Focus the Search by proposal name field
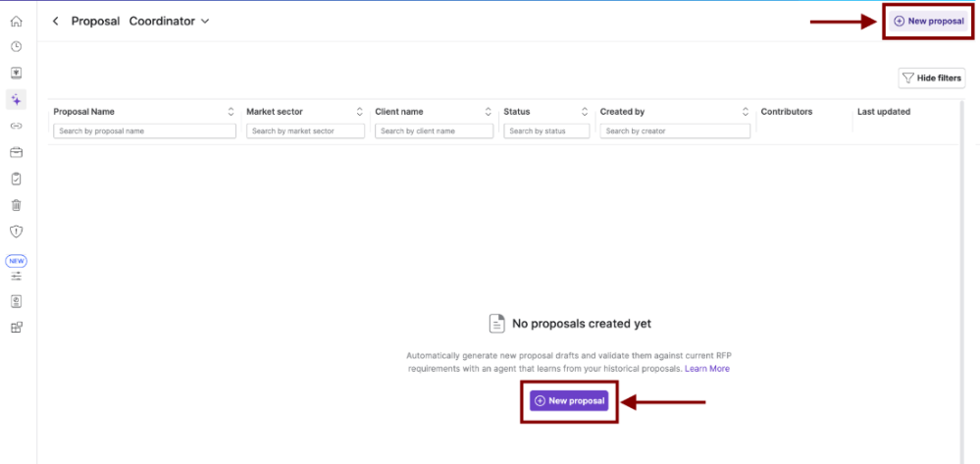Screen dimensions: 980x464 point(144,131)
